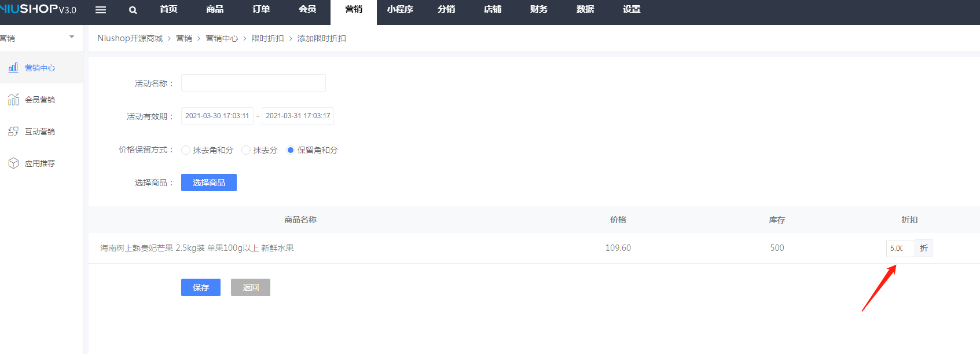
Task: Expand the 营销 sidebar dropdown arrow
Action: (72, 37)
